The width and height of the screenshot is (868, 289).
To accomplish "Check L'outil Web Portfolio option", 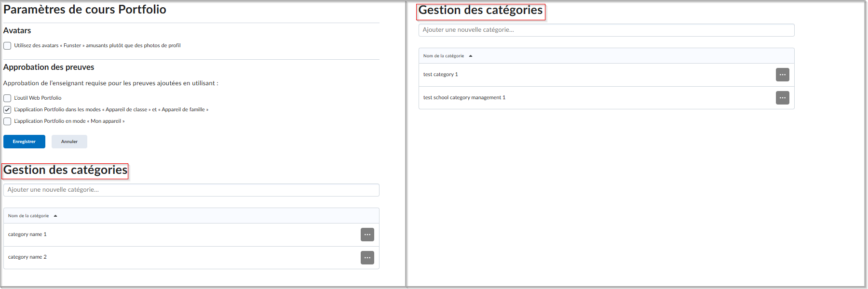I will (x=7, y=98).
